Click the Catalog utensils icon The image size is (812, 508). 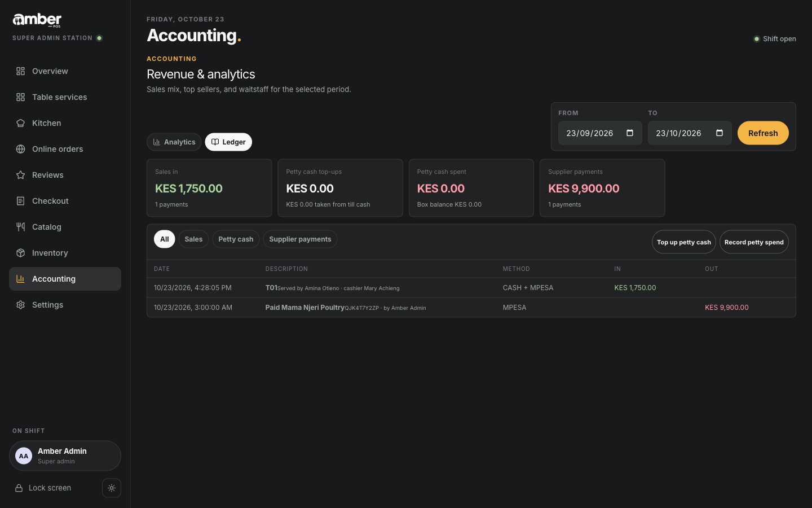[x=20, y=227]
